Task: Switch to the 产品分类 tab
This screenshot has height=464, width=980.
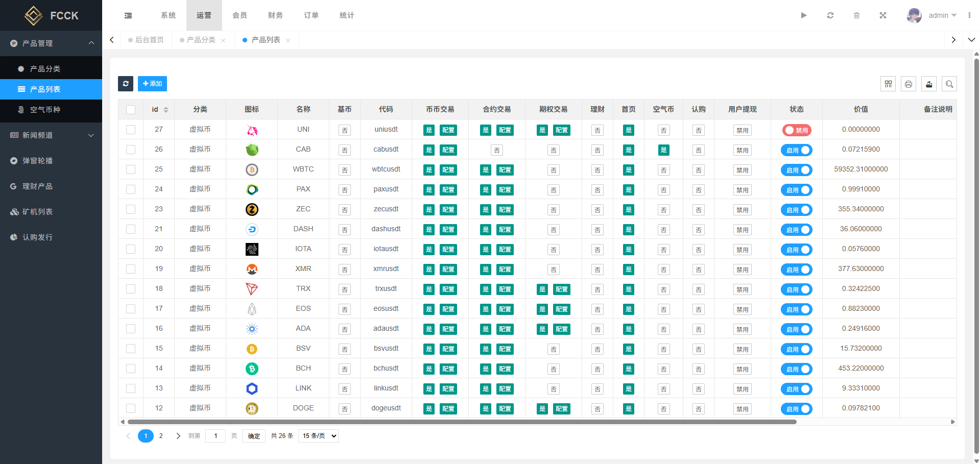Action: [x=201, y=40]
